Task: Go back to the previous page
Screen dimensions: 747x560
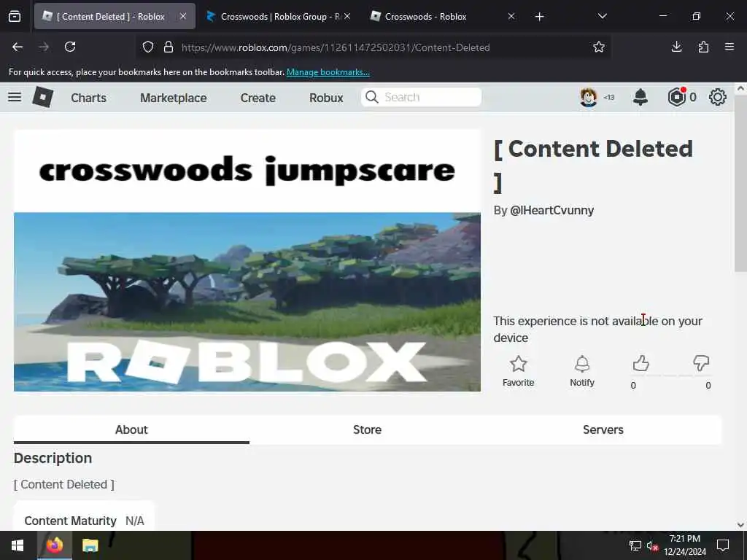Action: click(x=18, y=47)
